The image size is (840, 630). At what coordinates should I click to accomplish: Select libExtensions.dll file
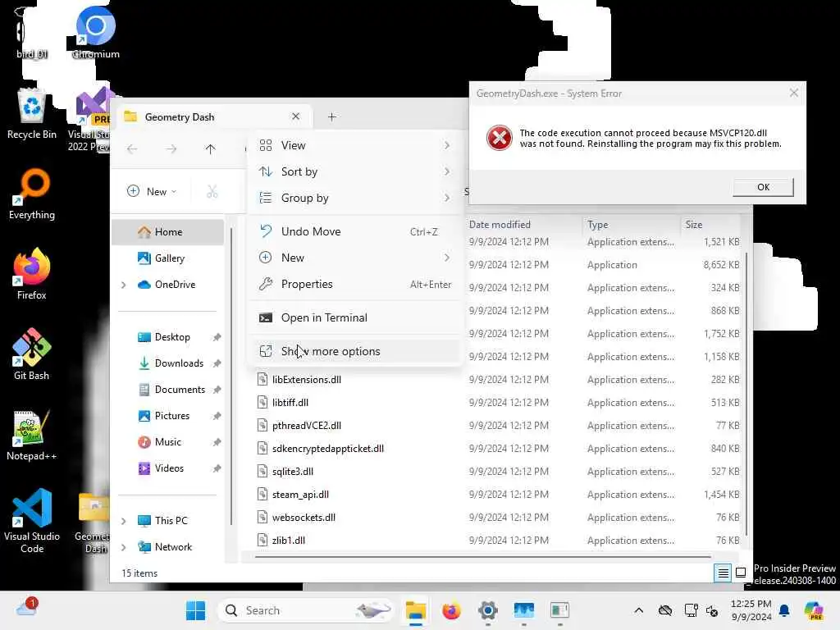[307, 380]
